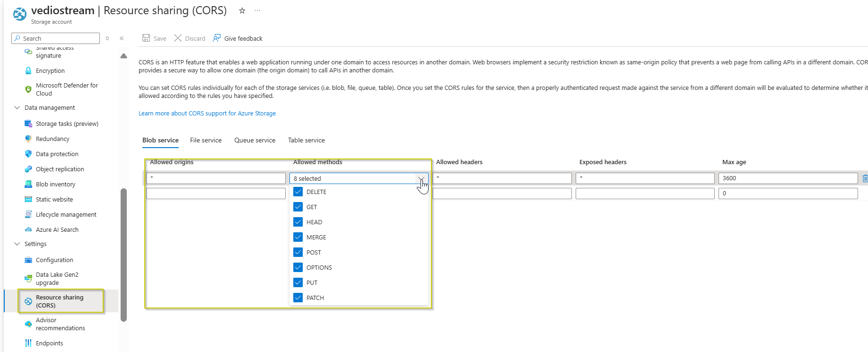Click the sidebar Search field
Image resolution: width=868 pixels, height=352 pixels.
55,38
